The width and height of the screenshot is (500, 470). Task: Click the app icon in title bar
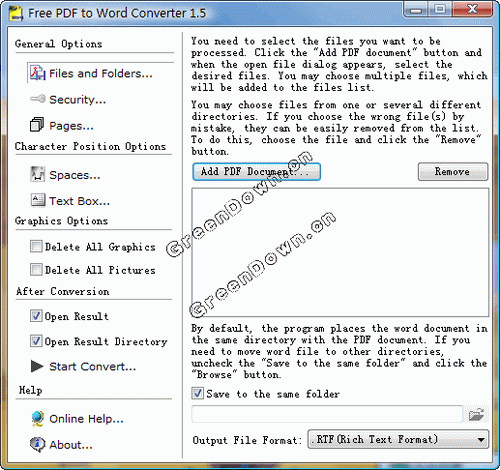pyautogui.click(x=16, y=13)
